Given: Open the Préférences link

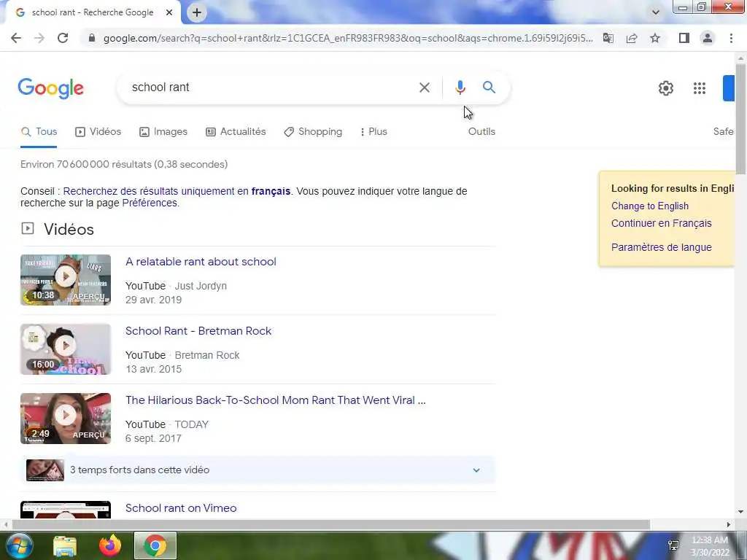Looking at the screenshot, I should click(150, 203).
